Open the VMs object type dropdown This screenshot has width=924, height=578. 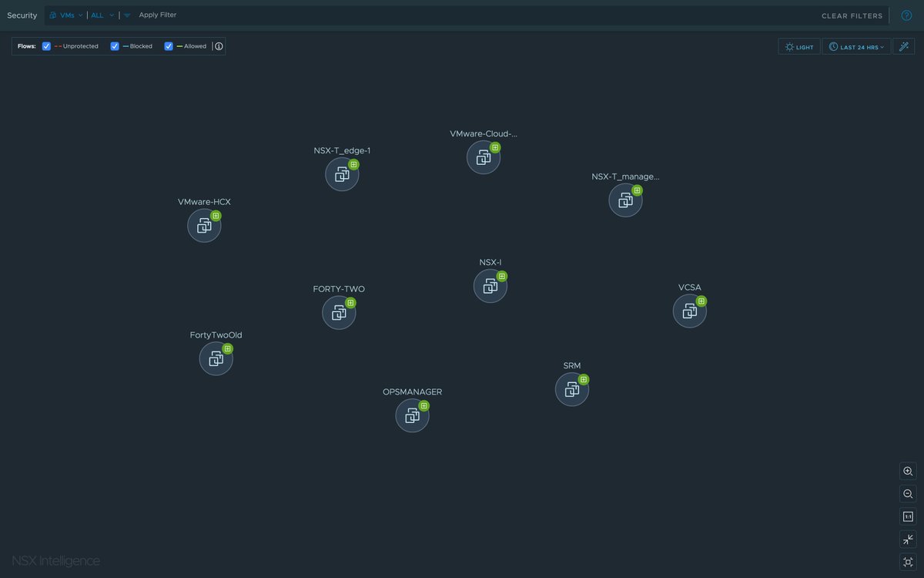point(66,15)
